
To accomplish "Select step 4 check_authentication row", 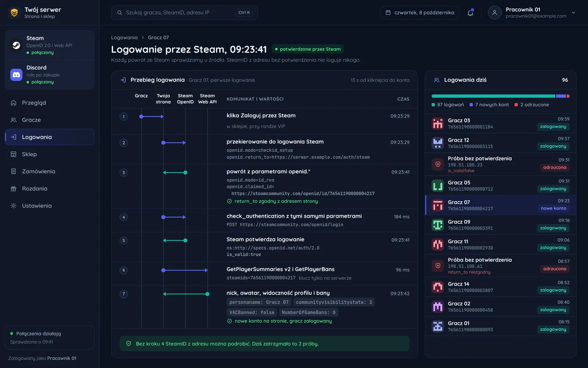I will click(265, 220).
